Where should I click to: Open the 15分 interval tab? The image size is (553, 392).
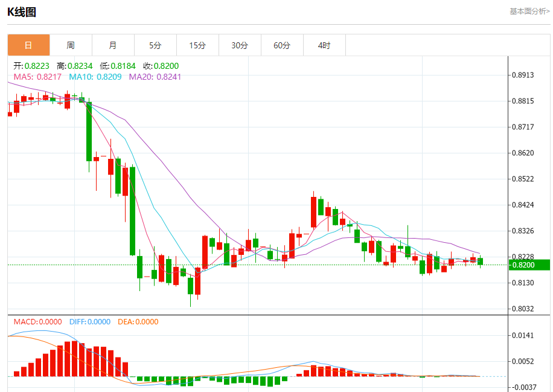198,45
